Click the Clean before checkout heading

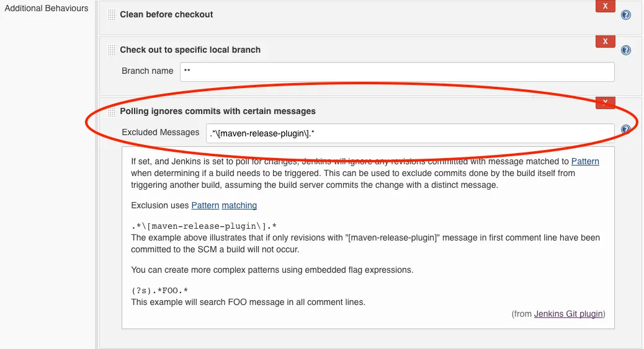(x=166, y=14)
